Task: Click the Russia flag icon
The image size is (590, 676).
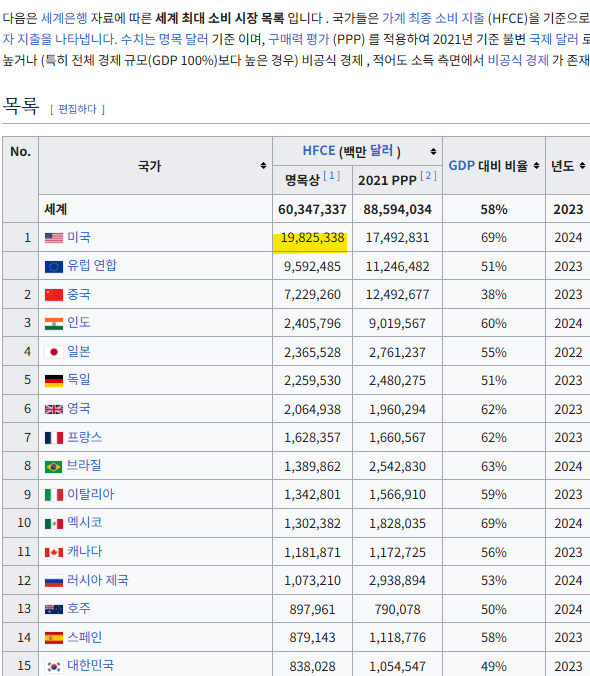Action: click(x=54, y=581)
